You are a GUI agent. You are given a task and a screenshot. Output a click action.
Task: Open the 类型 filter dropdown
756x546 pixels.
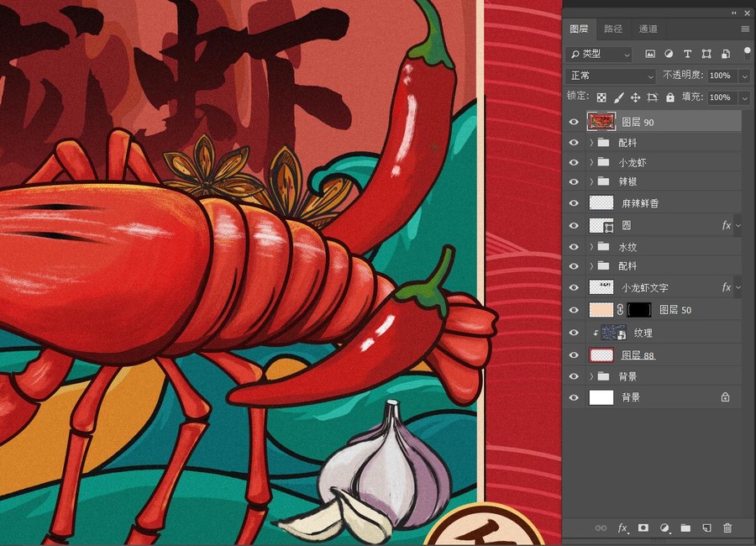(599, 54)
